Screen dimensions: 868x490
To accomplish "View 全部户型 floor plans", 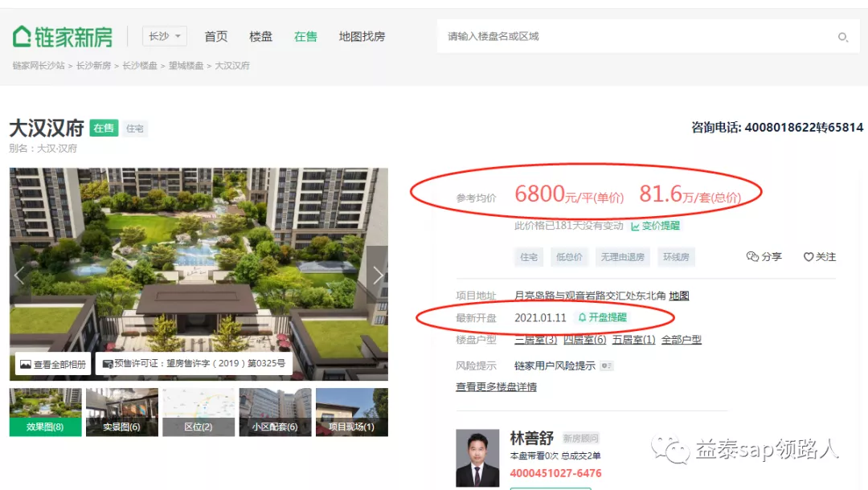I will [682, 340].
